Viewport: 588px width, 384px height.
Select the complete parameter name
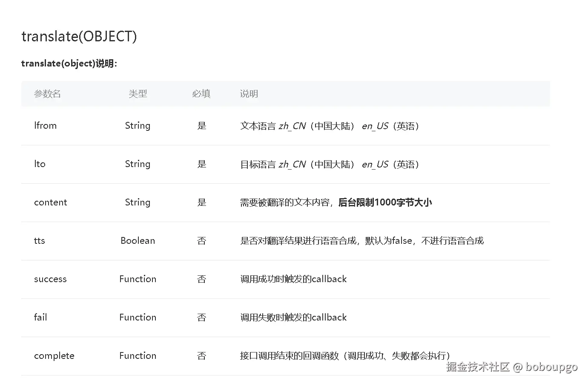coord(54,356)
